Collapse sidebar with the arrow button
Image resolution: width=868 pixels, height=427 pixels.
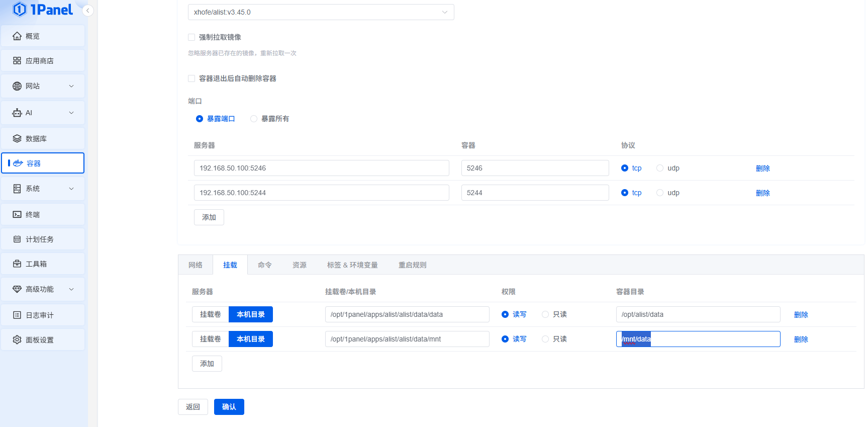click(x=88, y=11)
